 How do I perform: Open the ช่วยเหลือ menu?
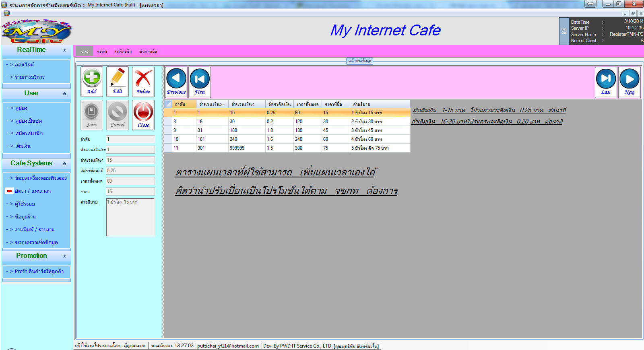click(148, 51)
